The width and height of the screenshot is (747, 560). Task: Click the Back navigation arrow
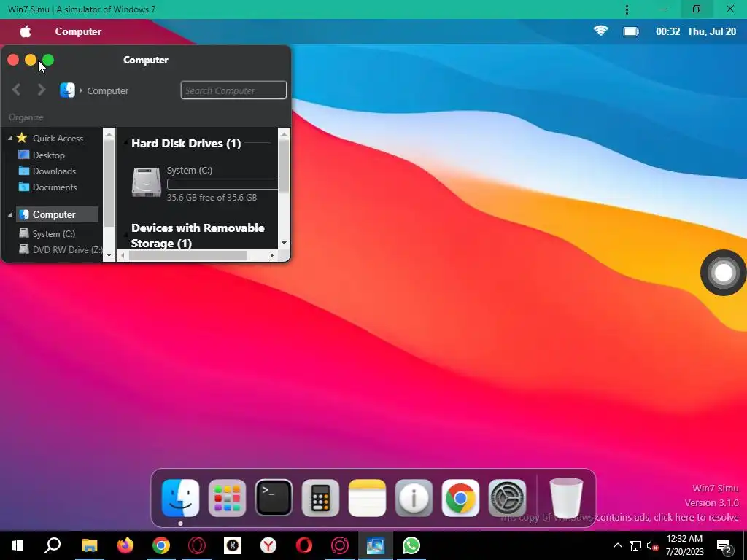17,90
